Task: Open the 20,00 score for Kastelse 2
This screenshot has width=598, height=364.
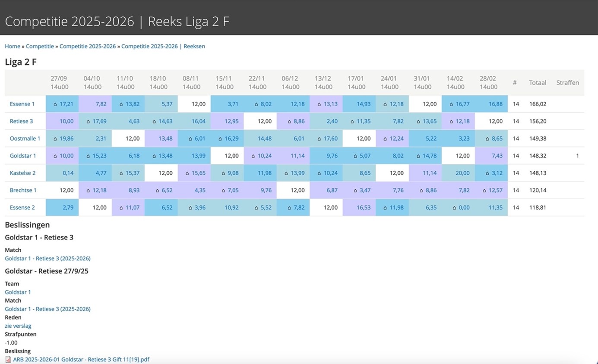Action: click(462, 173)
